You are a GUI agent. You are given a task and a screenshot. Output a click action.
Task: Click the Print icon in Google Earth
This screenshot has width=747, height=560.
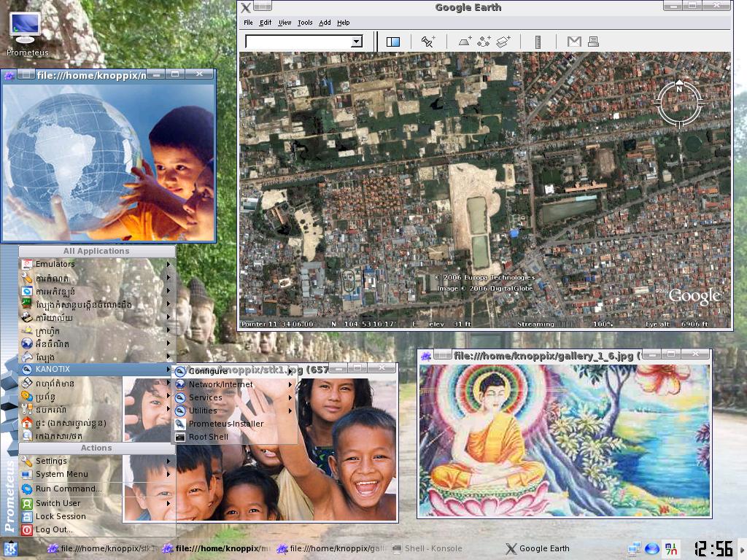pyautogui.click(x=593, y=42)
